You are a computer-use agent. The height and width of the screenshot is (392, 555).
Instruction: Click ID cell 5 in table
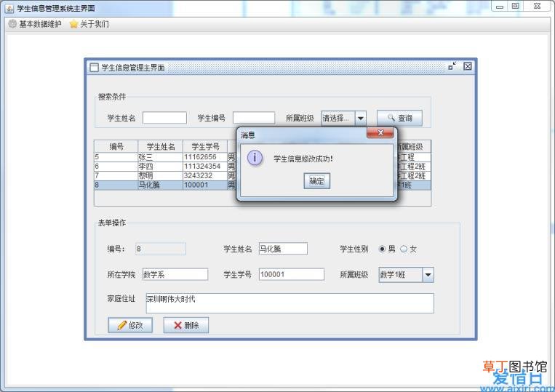coord(116,157)
